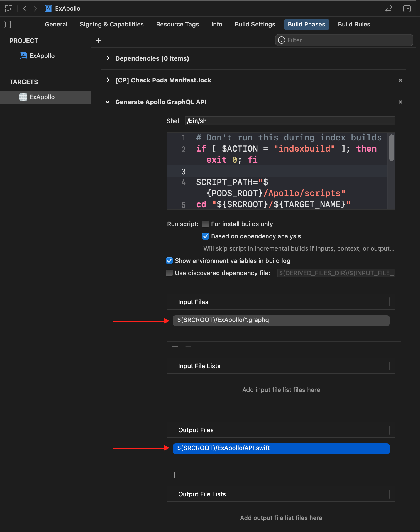Enable Use discovered dependency file
The height and width of the screenshot is (532, 420).
[169, 273]
